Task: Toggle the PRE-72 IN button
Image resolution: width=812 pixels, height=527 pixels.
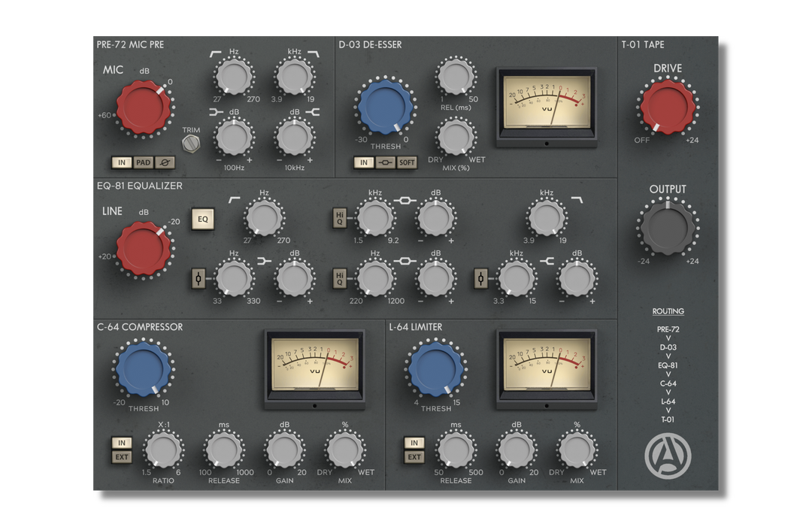Action: pyautogui.click(x=122, y=162)
